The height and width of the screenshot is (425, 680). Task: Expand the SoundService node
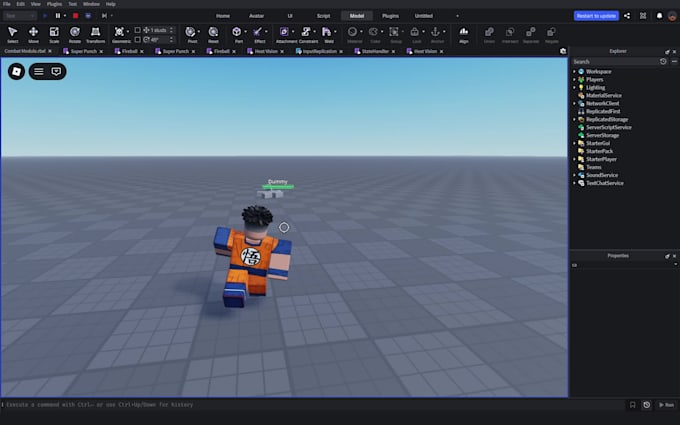[x=575, y=175]
